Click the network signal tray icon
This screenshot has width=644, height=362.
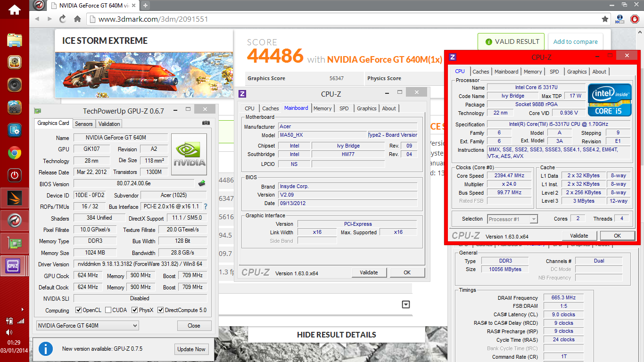(20, 321)
